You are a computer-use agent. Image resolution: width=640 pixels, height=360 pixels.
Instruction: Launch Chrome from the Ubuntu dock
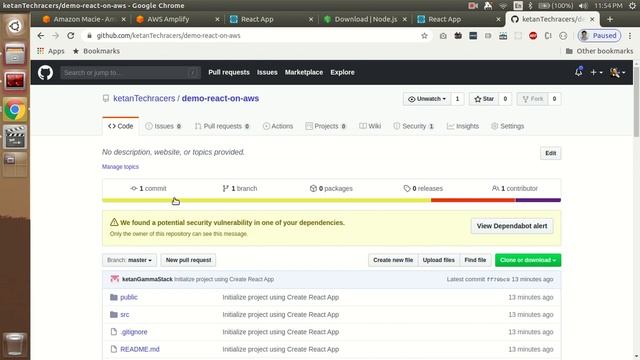15,109
